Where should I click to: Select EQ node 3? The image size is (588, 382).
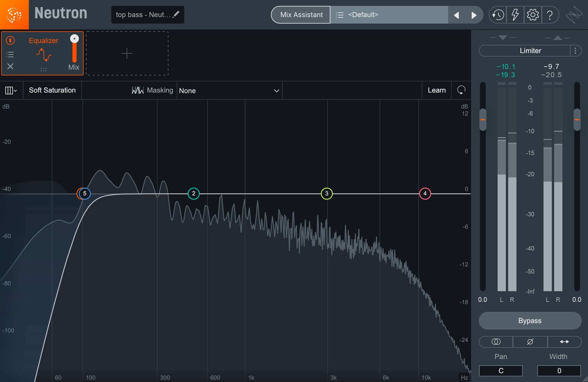click(x=327, y=193)
